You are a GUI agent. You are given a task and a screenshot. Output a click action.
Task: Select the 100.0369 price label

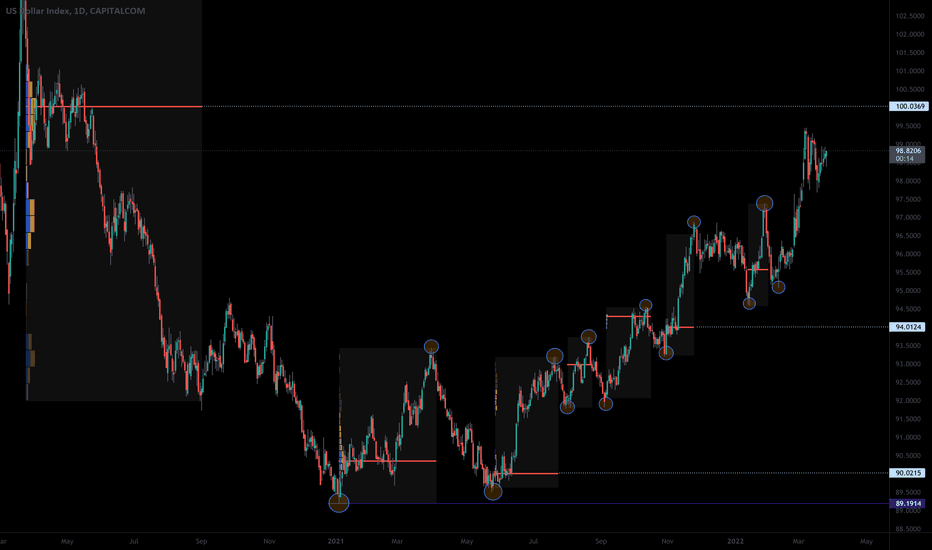pyautogui.click(x=908, y=106)
